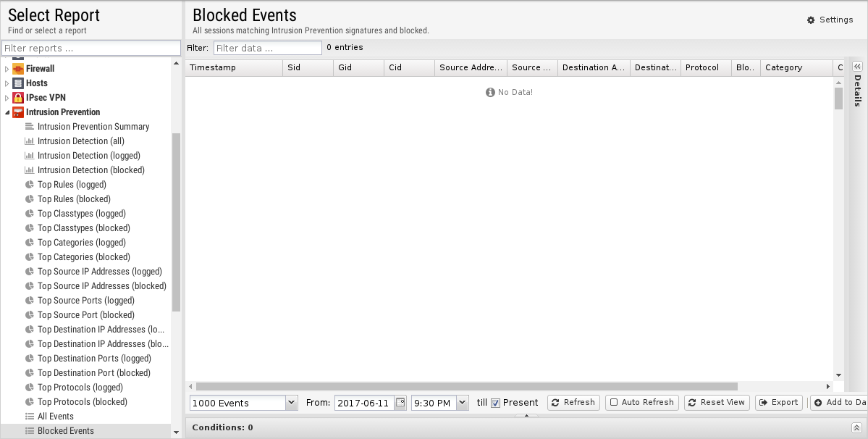Open the All Events report
Image resolution: width=868 pixels, height=439 pixels.
pyautogui.click(x=55, y=417)
